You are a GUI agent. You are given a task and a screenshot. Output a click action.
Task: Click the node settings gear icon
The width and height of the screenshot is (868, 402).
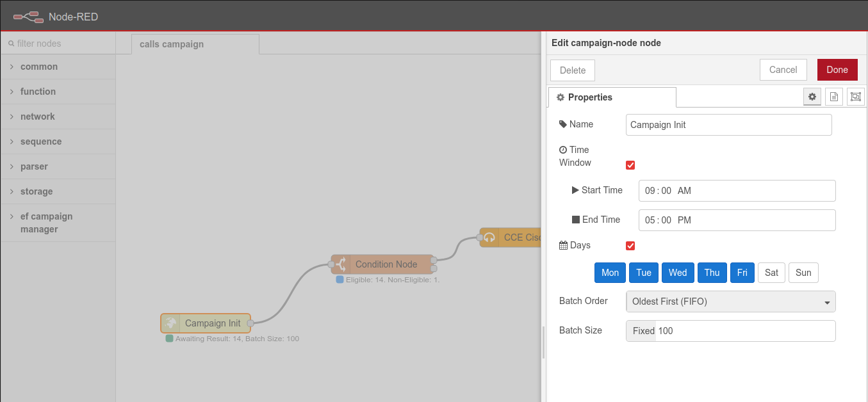click(812, 97)
